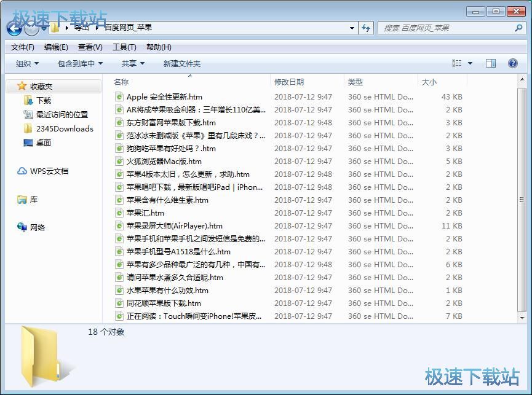Click the scroll down arrow of file list
The width and height of the screenshot is (532, 395).
(522, 318)
